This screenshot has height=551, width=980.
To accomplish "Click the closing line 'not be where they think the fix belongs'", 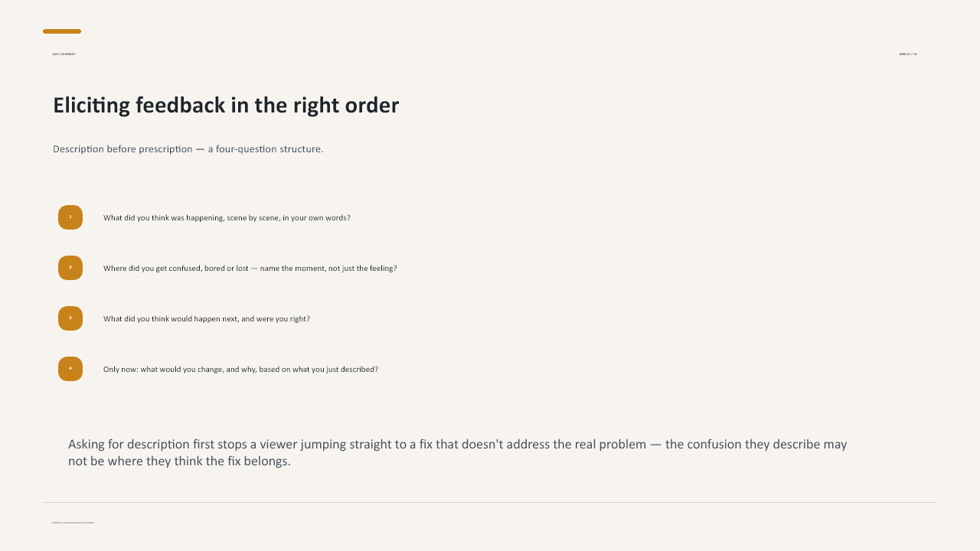I will point(179,461).
